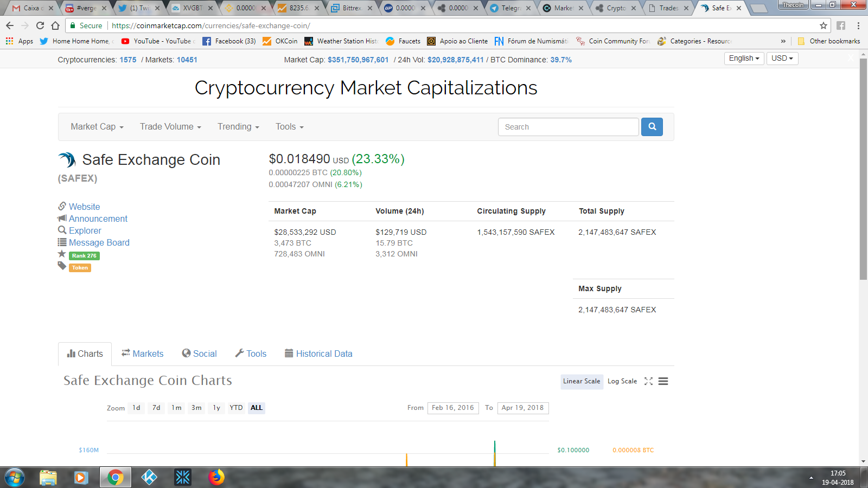The width and height of the screenshot is (868, 488).
Task: Click the browser address bar URL
Action: [x=211, y=25]
